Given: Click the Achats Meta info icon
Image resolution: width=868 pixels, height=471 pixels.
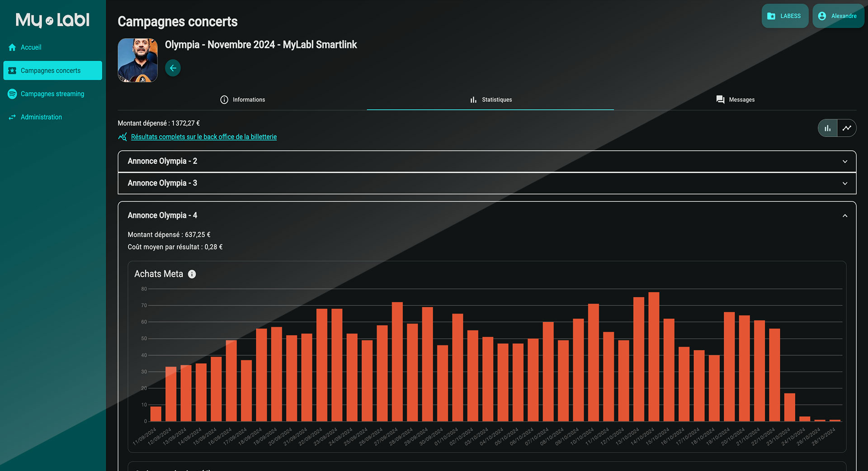Looking at the screenshot, I should 192,274.
